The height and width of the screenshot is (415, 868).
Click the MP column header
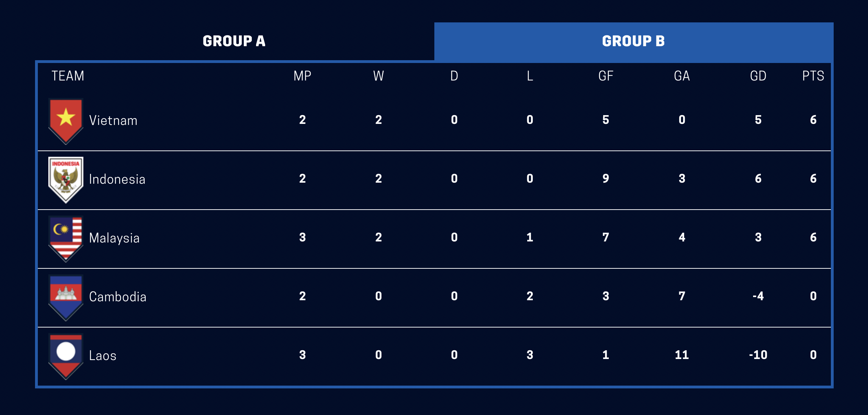(x=302, y=76)
